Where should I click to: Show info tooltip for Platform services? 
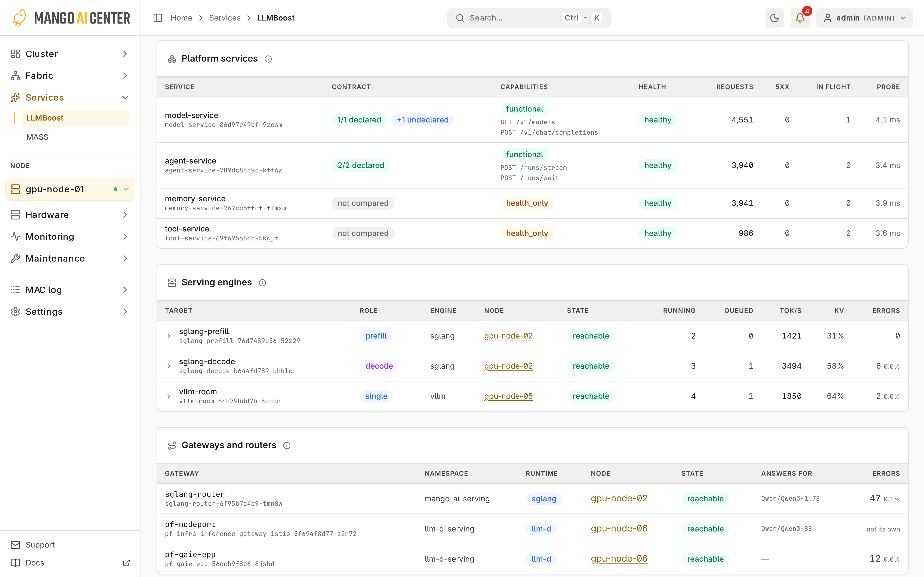268,59
